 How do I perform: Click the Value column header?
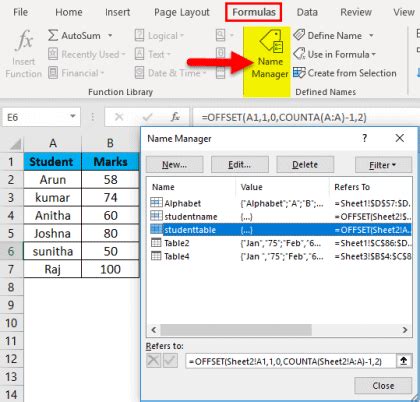(283, 187)
